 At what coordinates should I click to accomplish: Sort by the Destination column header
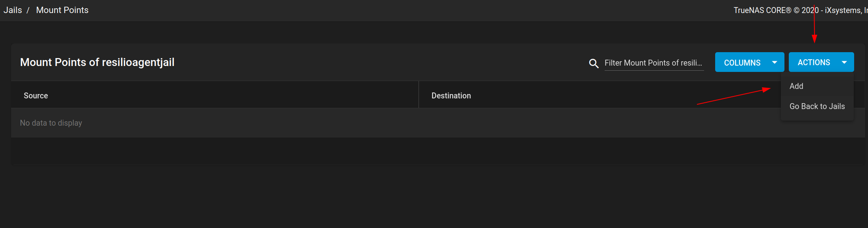click(x=451, y=96)
